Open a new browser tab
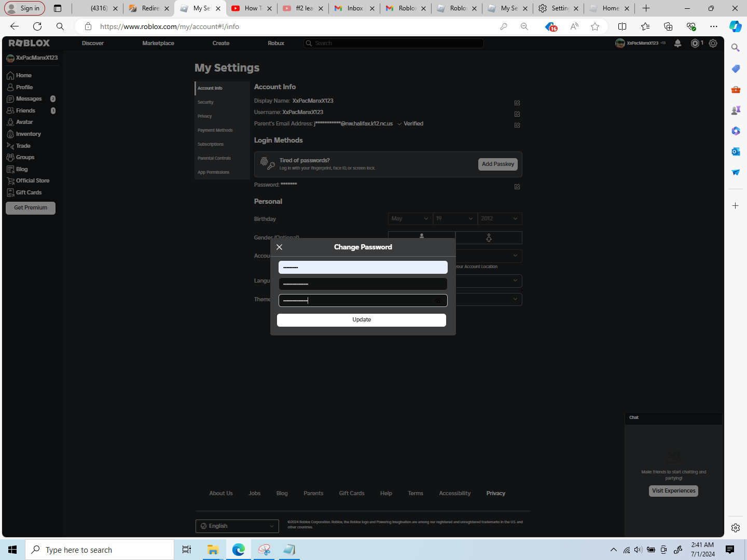747x560 pixels. [646, 8]
